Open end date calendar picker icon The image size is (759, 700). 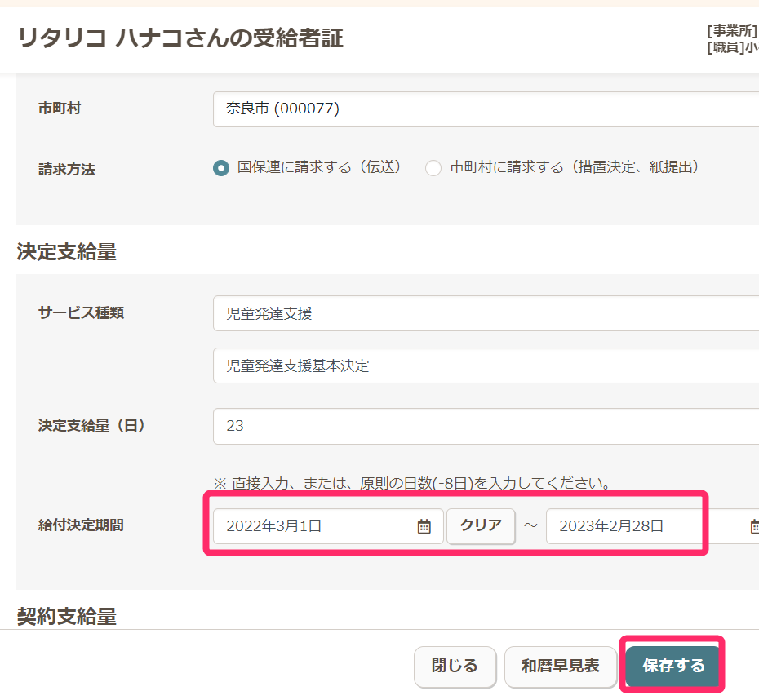(x=754, y=526)
